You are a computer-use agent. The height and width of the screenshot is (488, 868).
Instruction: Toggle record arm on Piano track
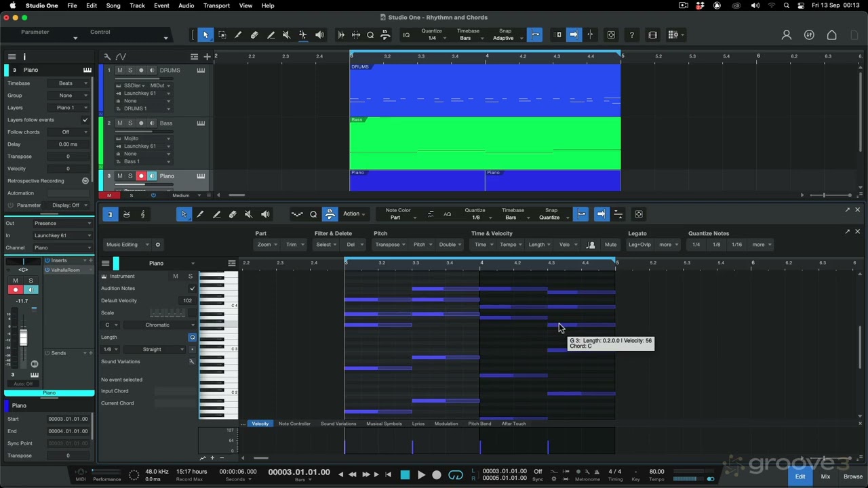tap(141, 176)
